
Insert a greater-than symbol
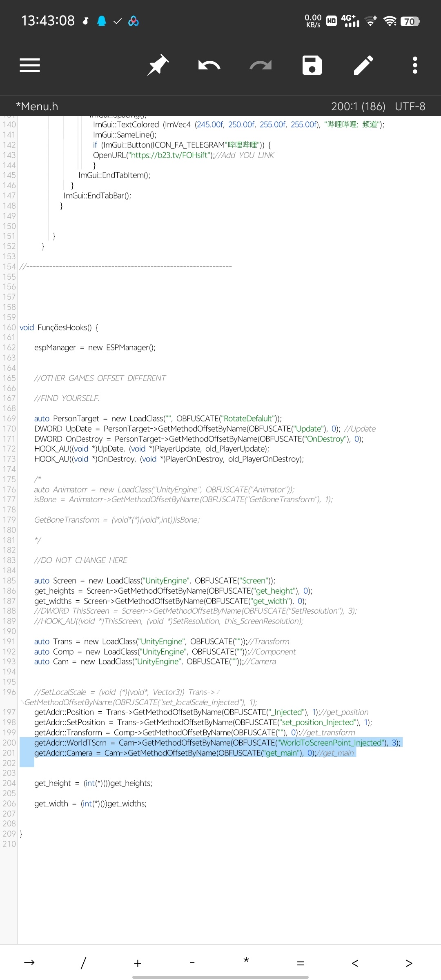coord(409,963)
